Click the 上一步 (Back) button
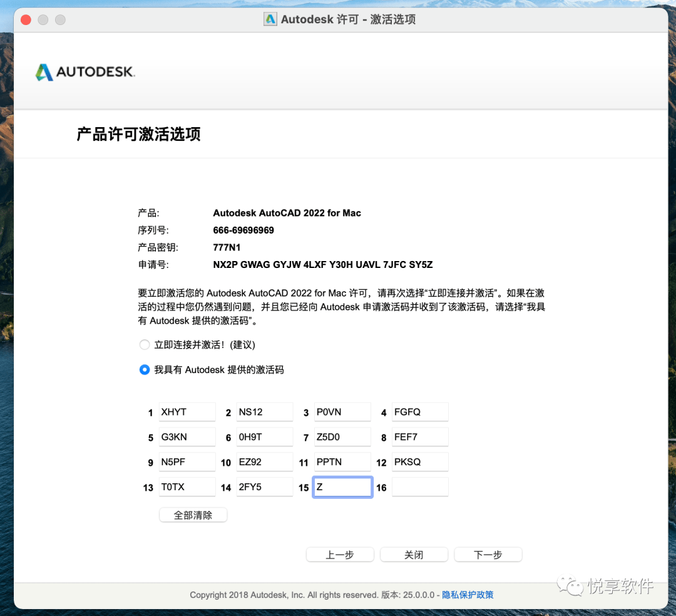Screen dimensions: 676x616 [340, 555]
